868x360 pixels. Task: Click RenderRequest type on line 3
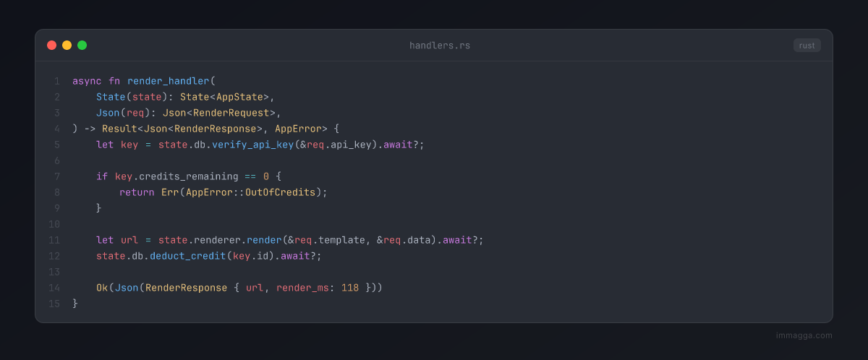pos(231,113)
